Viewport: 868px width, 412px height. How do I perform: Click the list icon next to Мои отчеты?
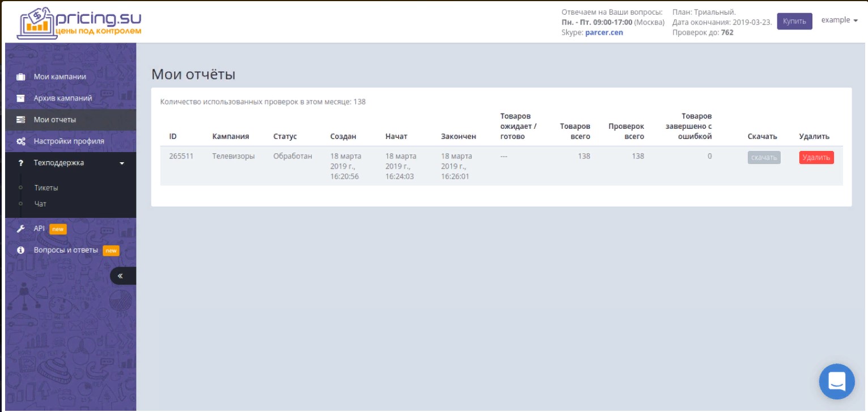click(x=21, y=120)
